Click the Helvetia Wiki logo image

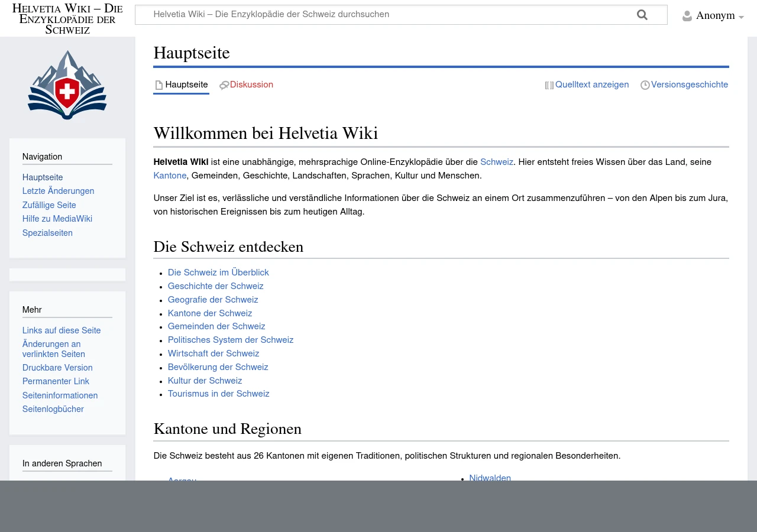pos(67,85)
